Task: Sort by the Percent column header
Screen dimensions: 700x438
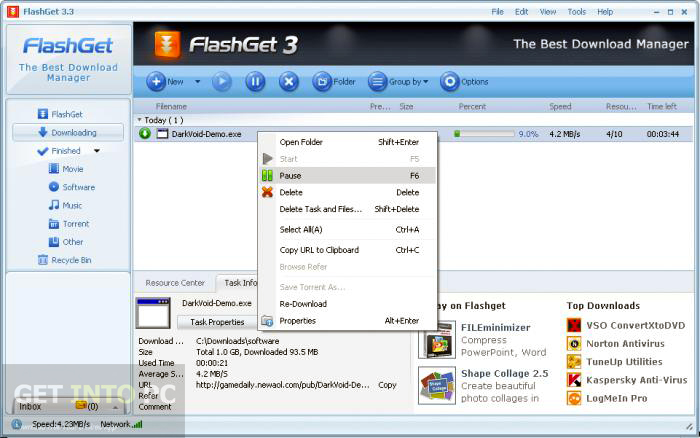Action: (x=472, y=107)
